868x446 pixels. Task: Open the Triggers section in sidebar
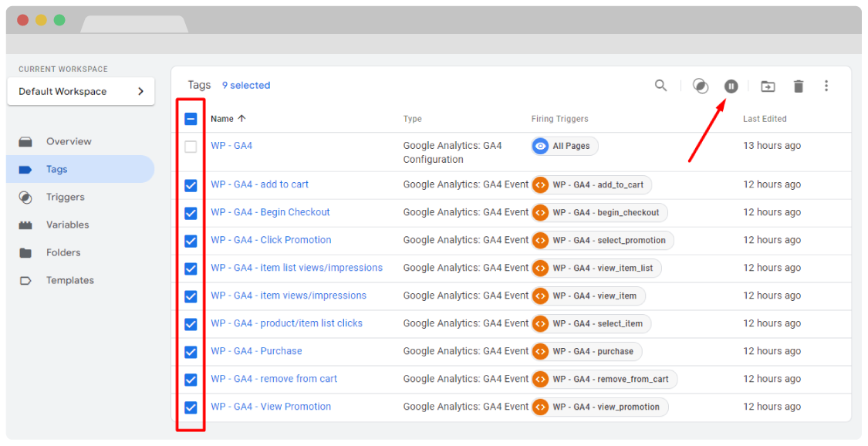[x=65, y=197]
